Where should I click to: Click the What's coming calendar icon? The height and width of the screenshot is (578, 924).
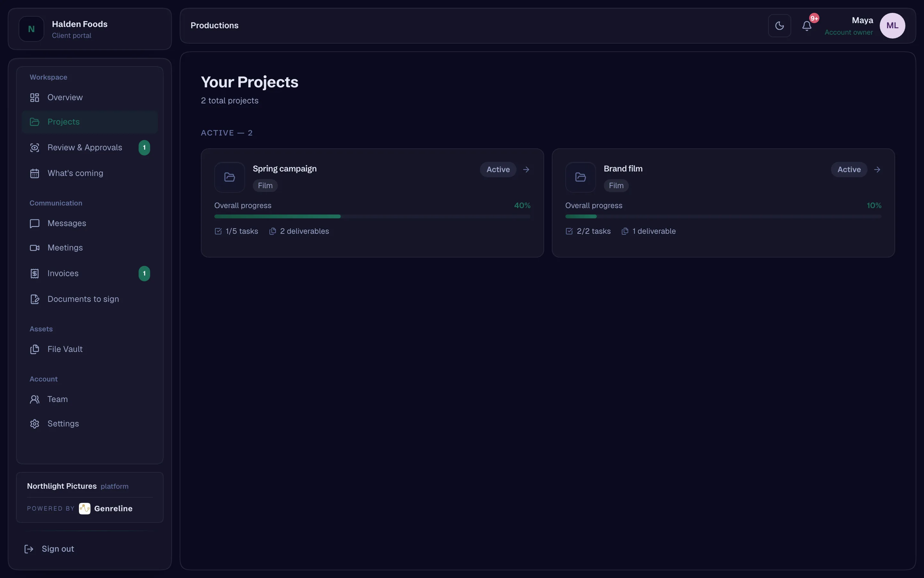pos(35,173)
